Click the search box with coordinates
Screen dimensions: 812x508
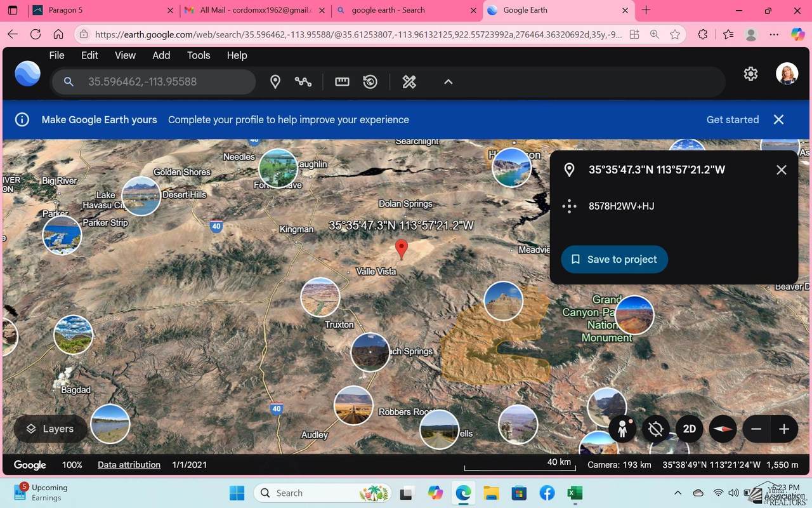pos(165,82)
